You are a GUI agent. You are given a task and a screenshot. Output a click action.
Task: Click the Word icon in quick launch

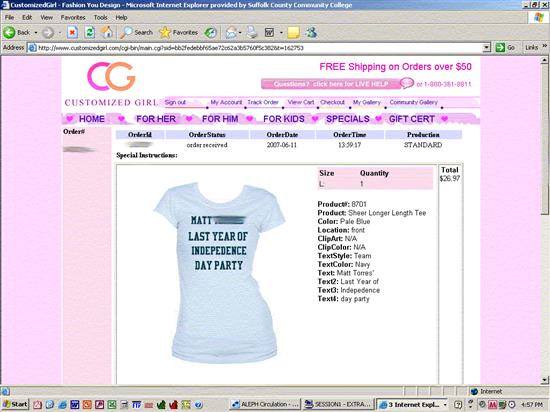click(x=74, y=405)
